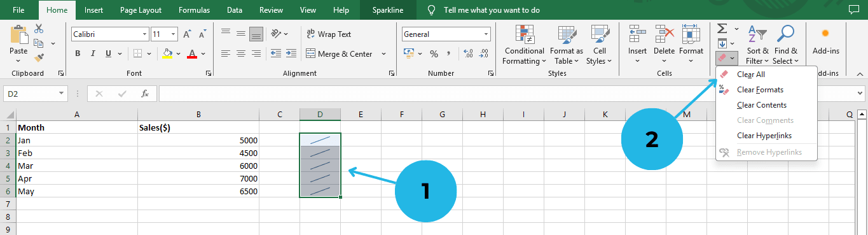Click the Insert Function fx icon
Screen dimensions: 868x235
[145, 94]
